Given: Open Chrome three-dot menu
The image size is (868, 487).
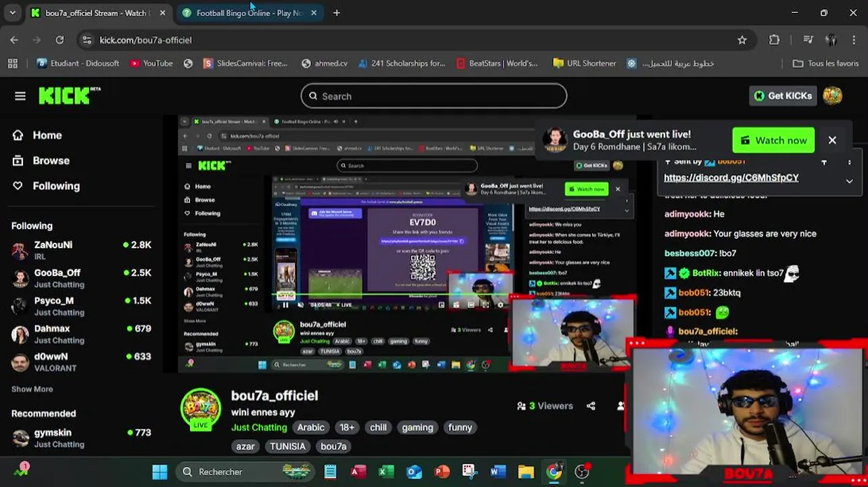Looking at the screenshot, I should tap(854, 40).
